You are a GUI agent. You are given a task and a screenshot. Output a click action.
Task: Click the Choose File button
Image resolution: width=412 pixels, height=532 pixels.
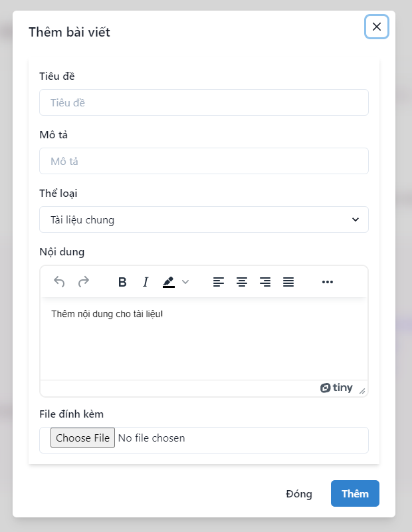(83, 438)
